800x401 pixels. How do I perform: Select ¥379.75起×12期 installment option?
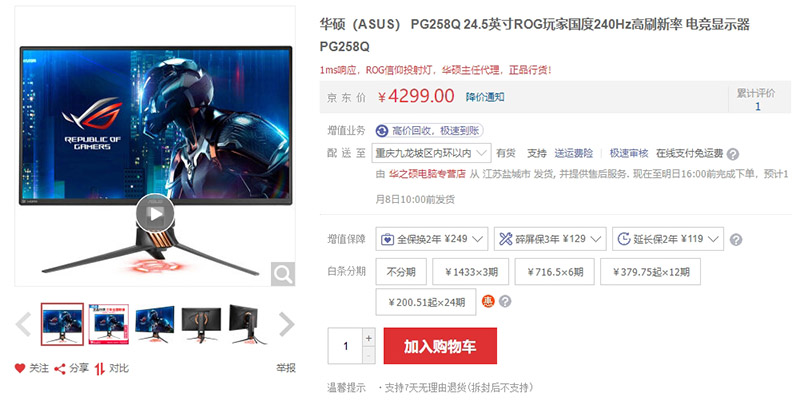coord(651,271)
